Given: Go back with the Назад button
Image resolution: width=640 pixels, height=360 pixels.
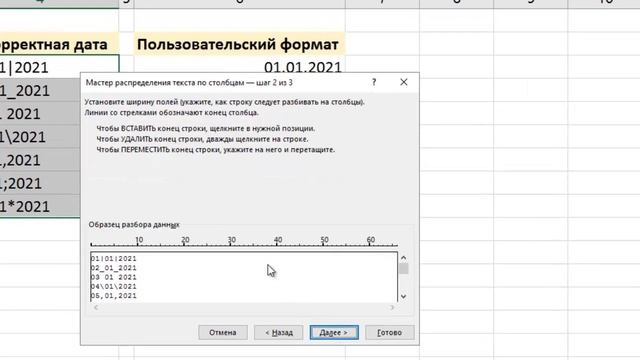Looking at the screenshot, I should point(279,333).
